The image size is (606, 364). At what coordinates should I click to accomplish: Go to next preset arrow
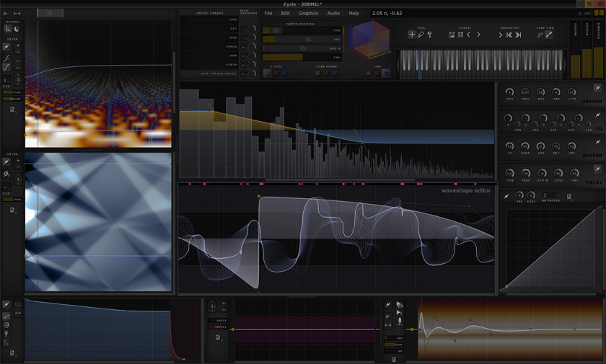[x=478, y=35]
